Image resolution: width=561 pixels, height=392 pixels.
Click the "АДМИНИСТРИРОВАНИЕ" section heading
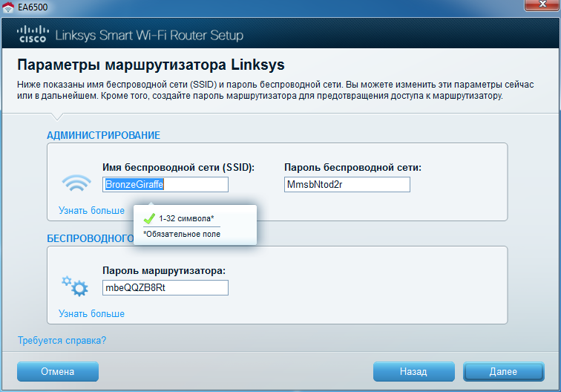(x=103, y=135)
